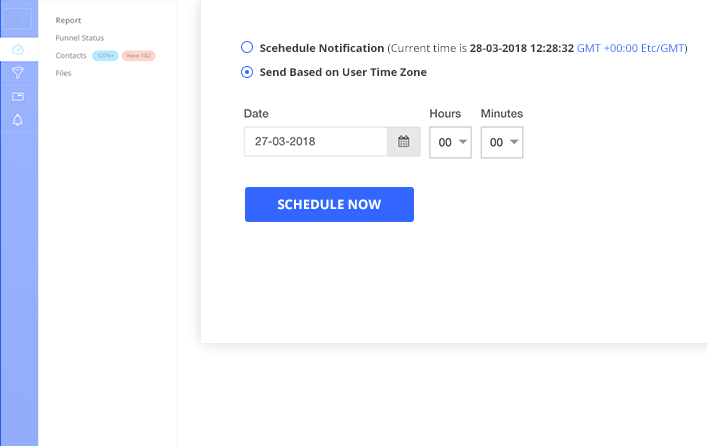Open the dashboard gauge icon in sidebar
This screenshot has width=707, height=446.
click(x=18, y=50)
